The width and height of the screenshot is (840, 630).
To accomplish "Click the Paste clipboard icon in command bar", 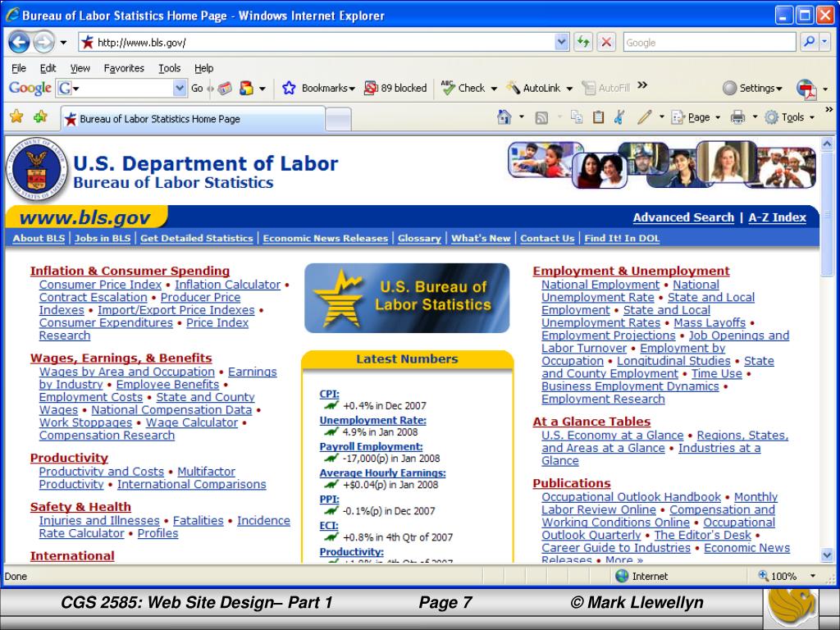I will point(598,116).
